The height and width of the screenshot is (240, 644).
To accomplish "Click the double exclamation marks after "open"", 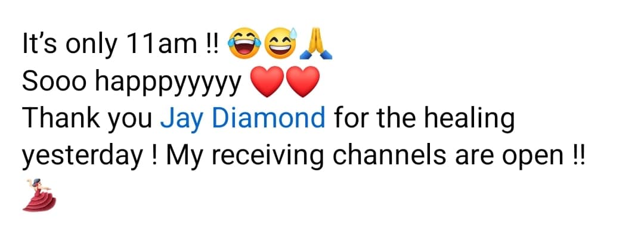I will click(577, 155).
